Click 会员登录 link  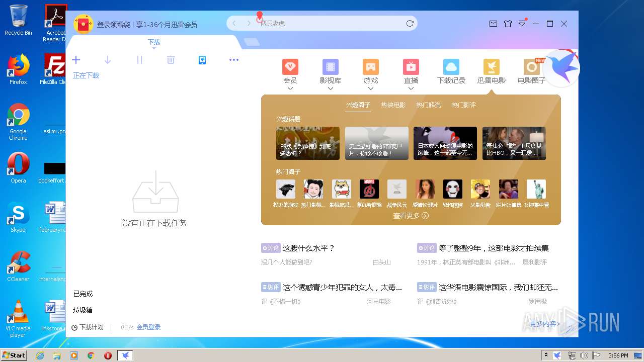point(148,327)
